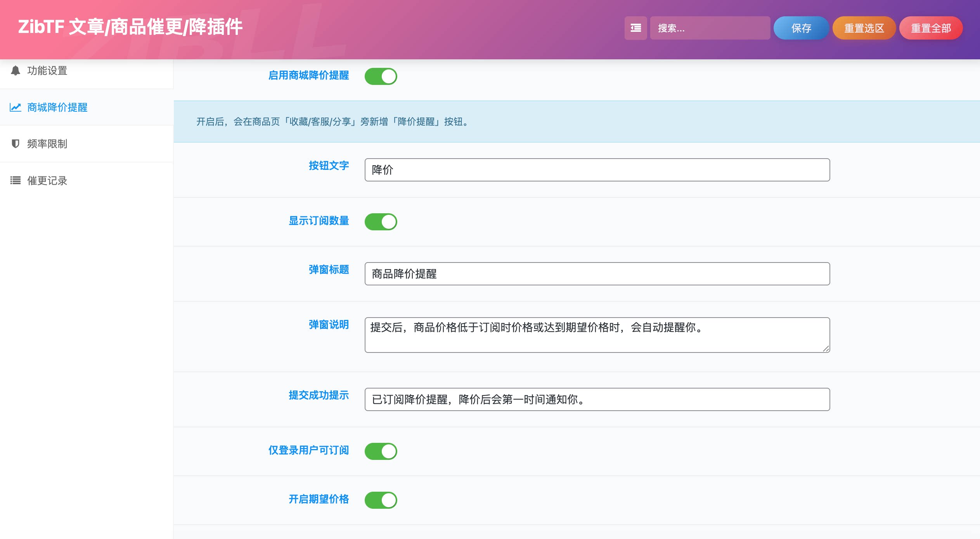This screenshot has width=980, height=539.
Task: Click the bell icon beside 功能设置
Action: [x=16, y=71]
